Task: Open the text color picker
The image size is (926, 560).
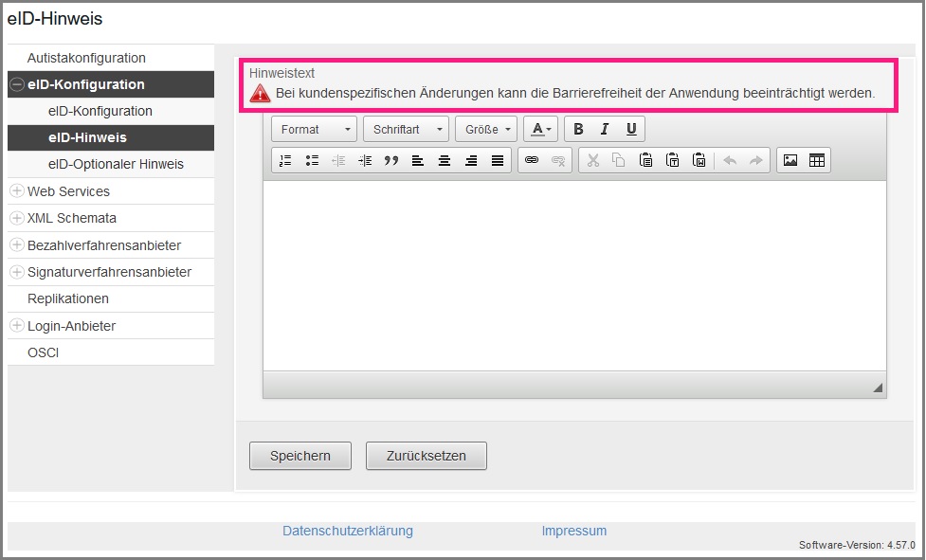Action: pyautogui.click(x=540, y=130)
